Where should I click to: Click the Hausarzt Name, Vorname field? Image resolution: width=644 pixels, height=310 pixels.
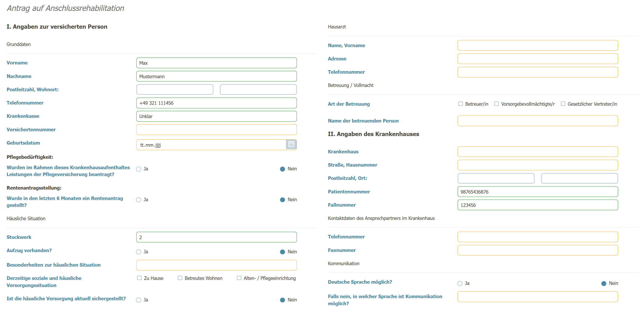pyautogui.click(x=538, y=46)
